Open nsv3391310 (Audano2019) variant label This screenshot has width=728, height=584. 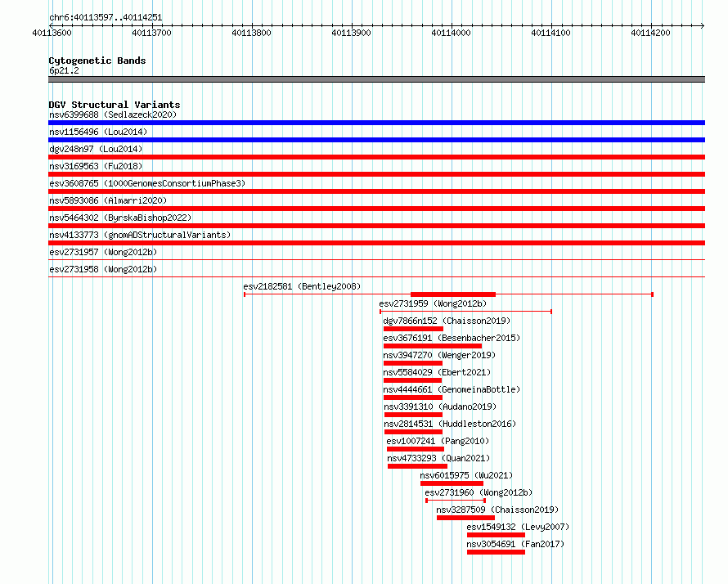(440, 407)
